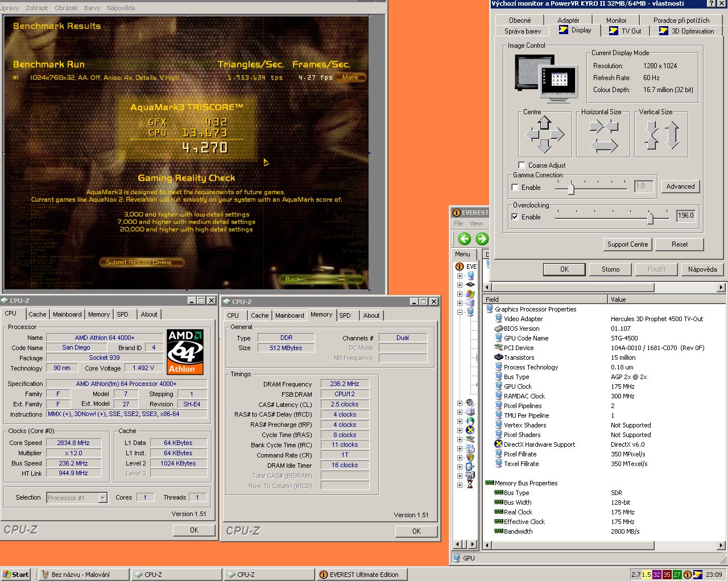Shrink horizontal size with inward arrows

click(x=603, y=126)
